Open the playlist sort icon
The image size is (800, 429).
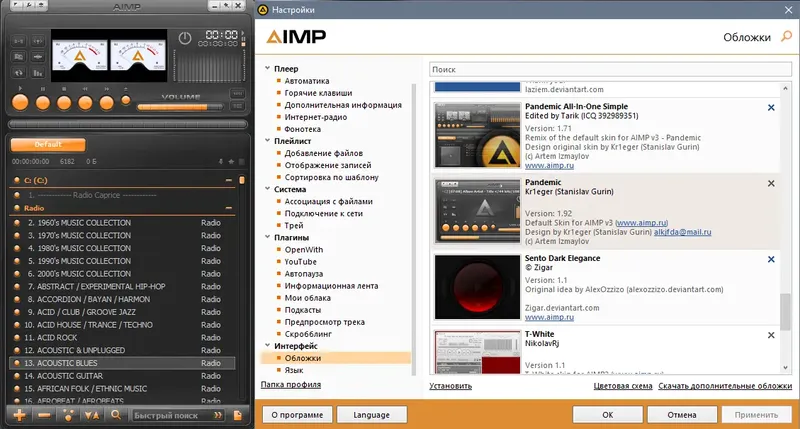(92, 415)
